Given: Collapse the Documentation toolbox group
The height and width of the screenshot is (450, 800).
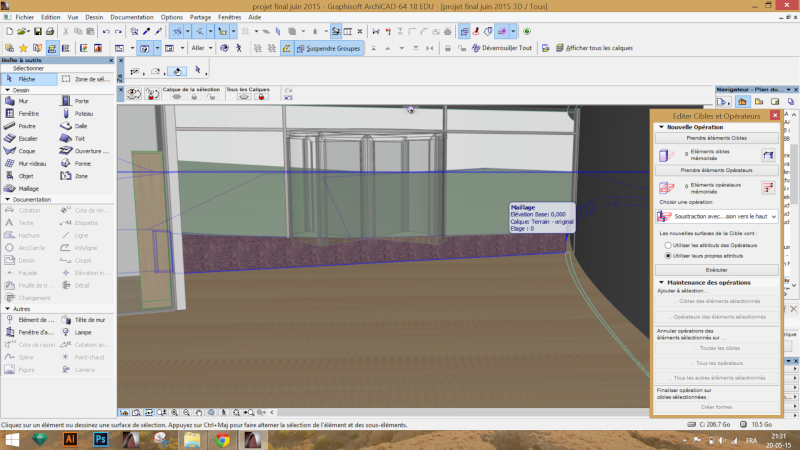Looking at the screenshot, I should click(x=7, y=199).
